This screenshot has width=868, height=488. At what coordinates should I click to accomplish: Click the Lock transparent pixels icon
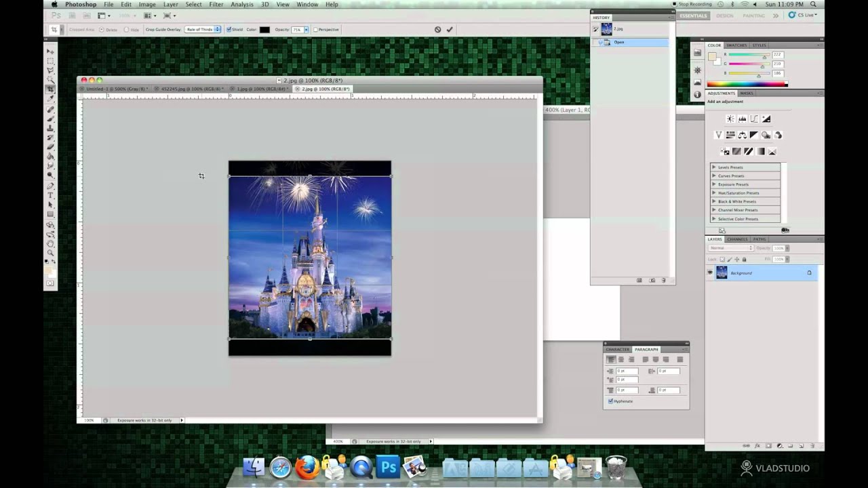pyautogui.click(x=722, y=259)
